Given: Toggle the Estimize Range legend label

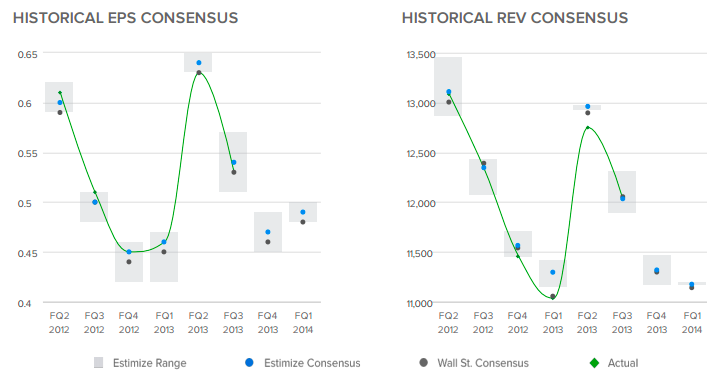Looking at the screenshot, I should [149, 363].
